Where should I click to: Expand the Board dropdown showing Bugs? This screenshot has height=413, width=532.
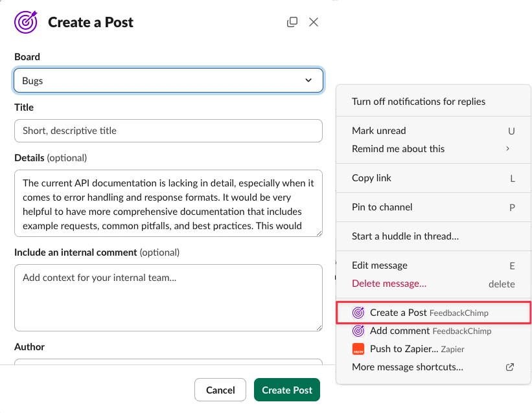point(168,81)
